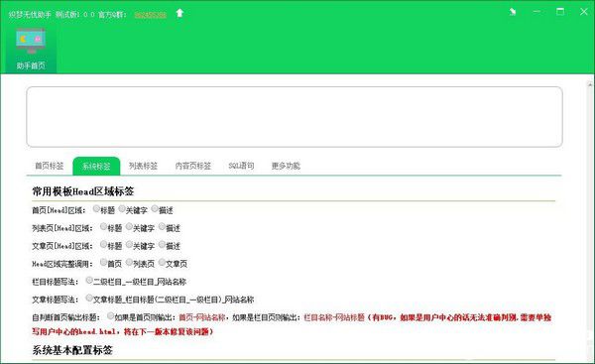
Task: Select 文章页 radio for Head区域完整调用
Action: 162,262
